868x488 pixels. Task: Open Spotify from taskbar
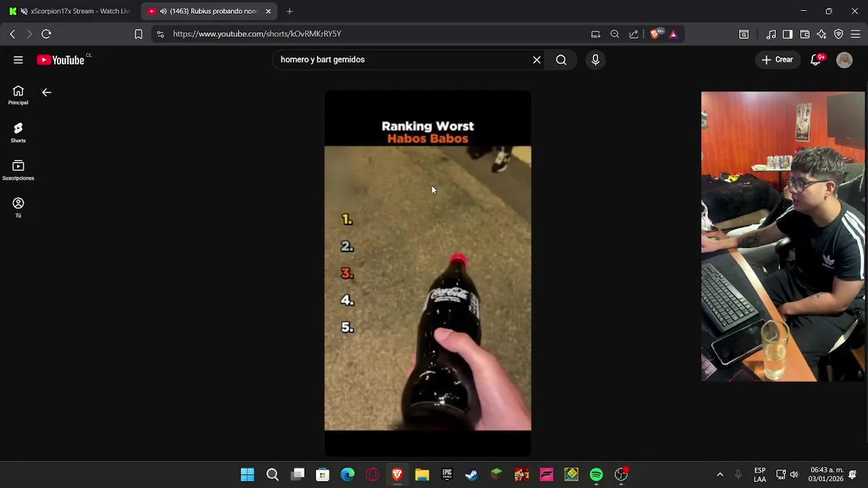596,474
